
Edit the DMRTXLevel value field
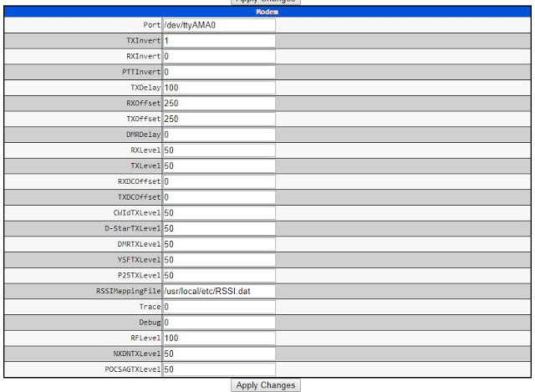219,244
